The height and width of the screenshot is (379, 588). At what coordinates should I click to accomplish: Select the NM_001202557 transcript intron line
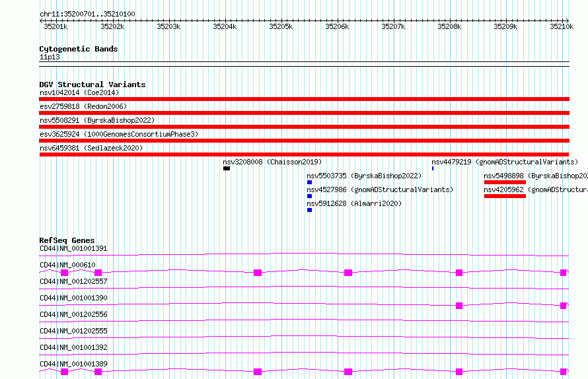click(304, 287)
